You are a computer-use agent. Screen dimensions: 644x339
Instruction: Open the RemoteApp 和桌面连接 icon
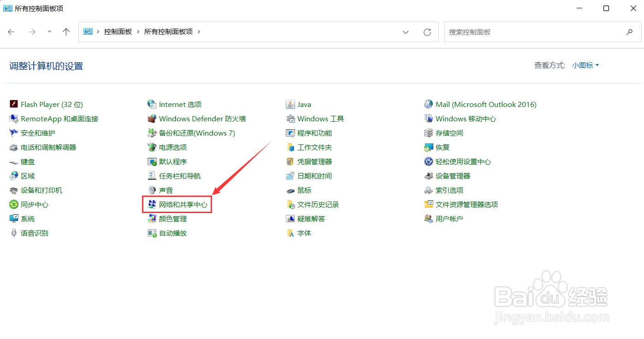pyautogui.click(x=14, y=119)
